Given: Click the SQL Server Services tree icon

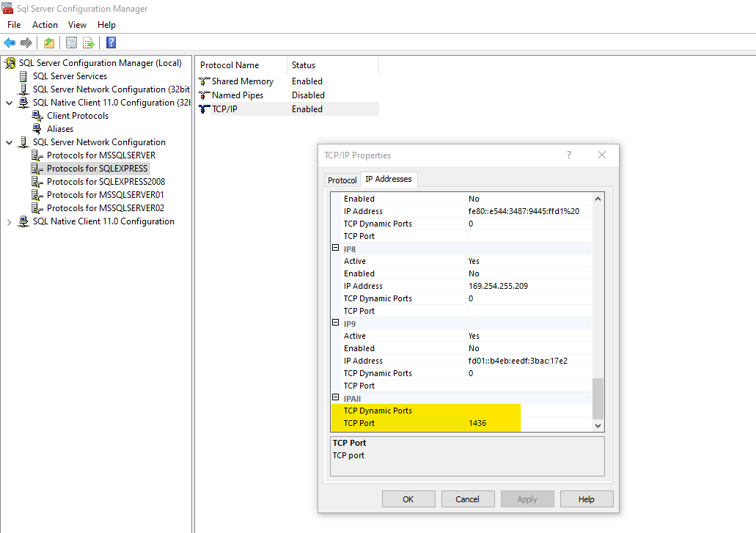Looking at the screenshot, I should 23,76.
